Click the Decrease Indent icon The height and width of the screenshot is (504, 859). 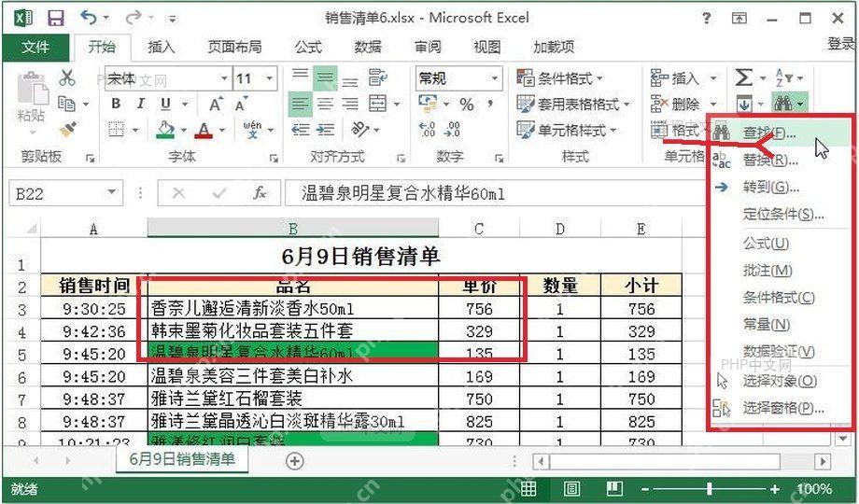300,130
